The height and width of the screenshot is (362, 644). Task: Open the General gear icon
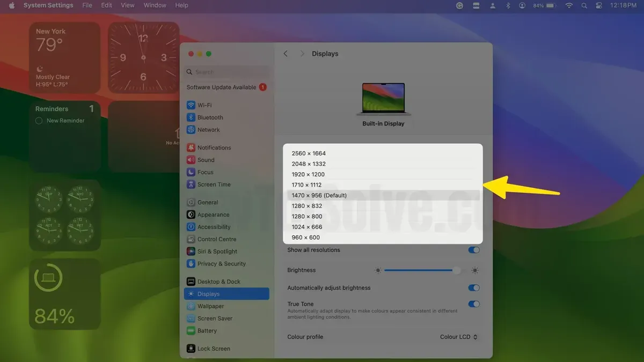191,202
